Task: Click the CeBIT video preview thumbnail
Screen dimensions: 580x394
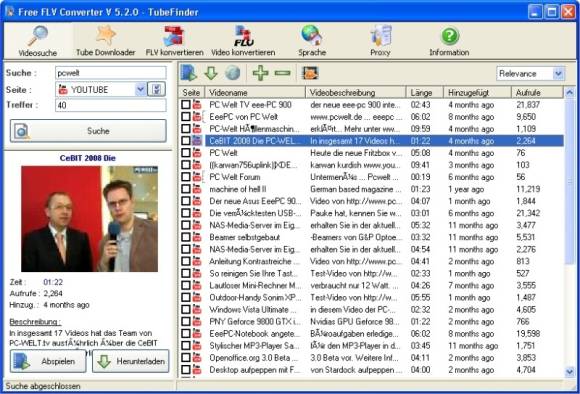Action: click(x=90, y=219)
